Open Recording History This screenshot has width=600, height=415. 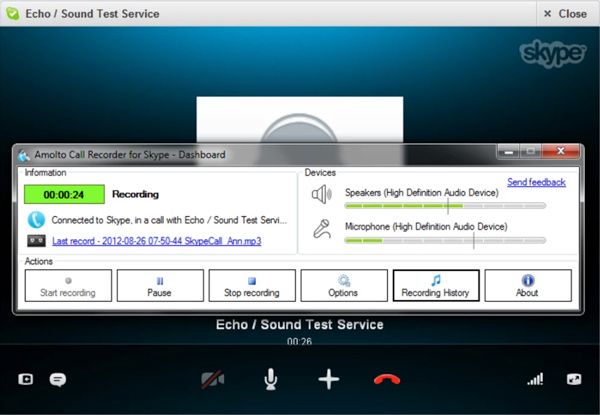coord(436,285)
